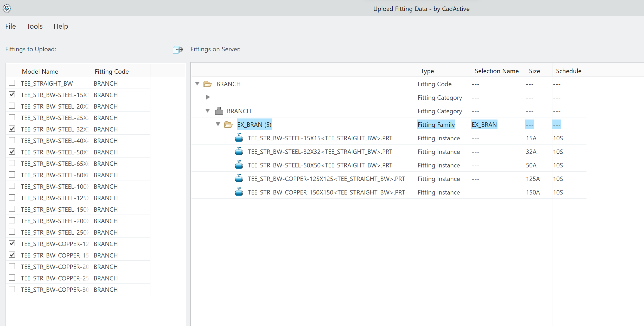Uncheck the TEE_STR_BW-STEEL-32X checkbox

pos(12,129)
